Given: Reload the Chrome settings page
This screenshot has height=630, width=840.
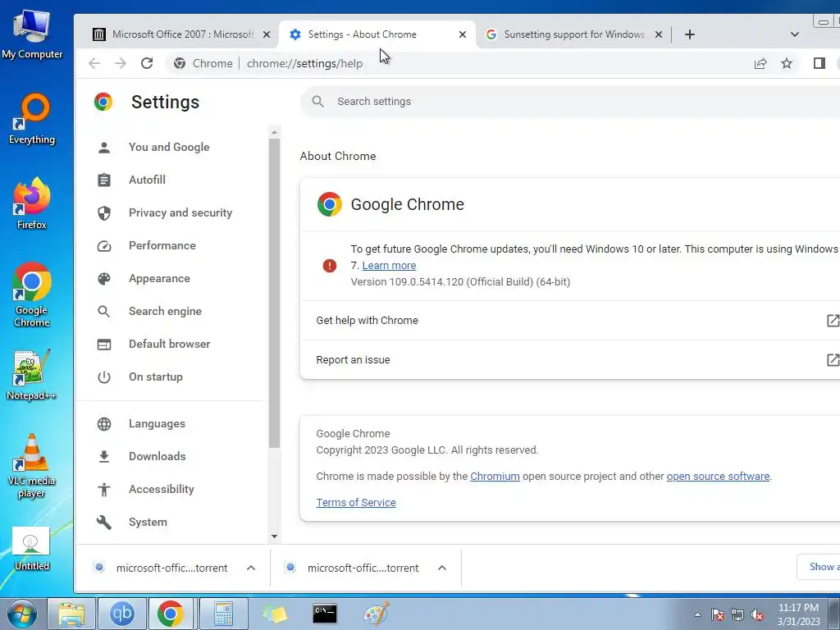Looking at the screenshot, I should (x=147, y=63).
